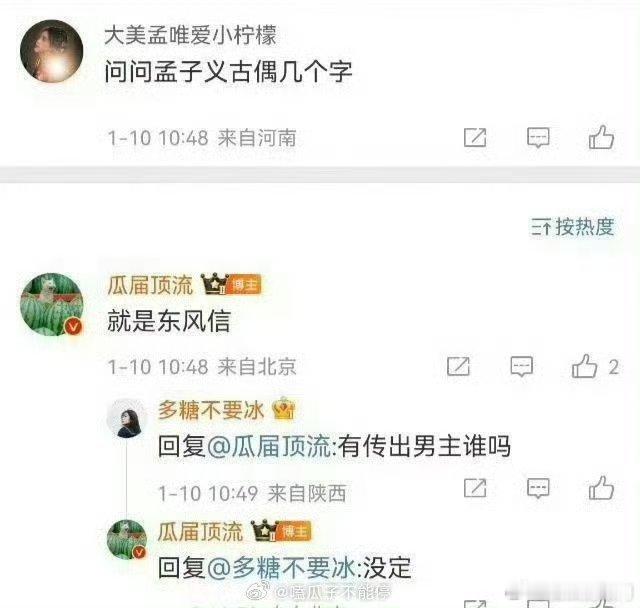Reply to the 就是东风信 comment
The width and height of the screenshot is (640, 608).
point(522,366)
